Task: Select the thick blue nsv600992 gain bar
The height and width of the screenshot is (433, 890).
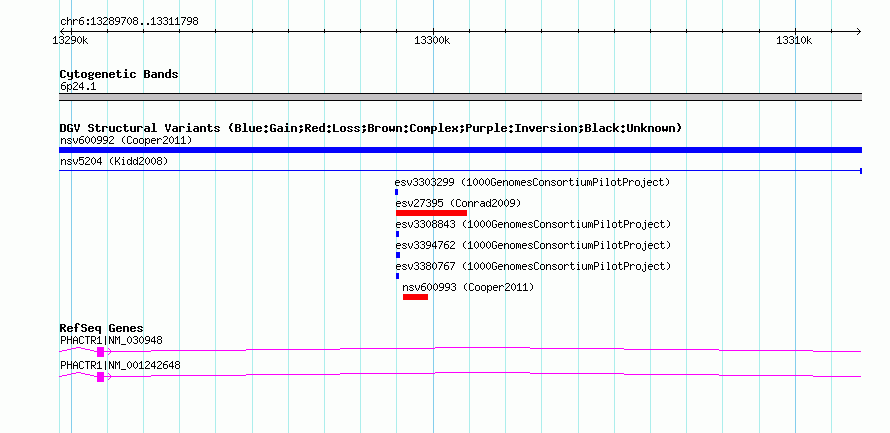Action: pos(460,150)
